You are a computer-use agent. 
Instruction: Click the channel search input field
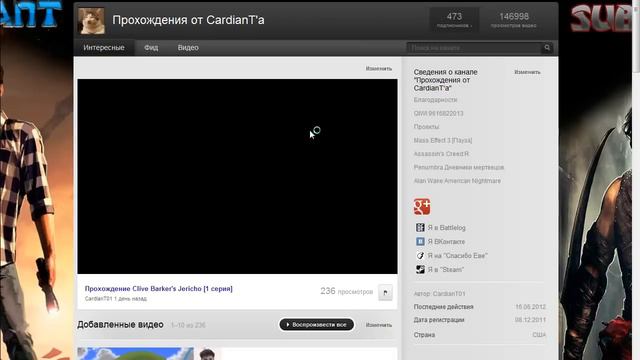click(474, 48)
